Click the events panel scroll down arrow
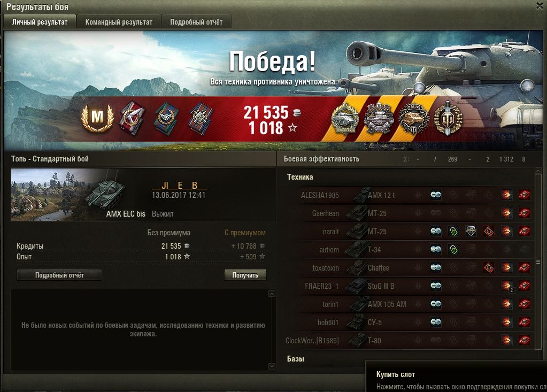This screenshot has width=547, height=392. (272, 366)
